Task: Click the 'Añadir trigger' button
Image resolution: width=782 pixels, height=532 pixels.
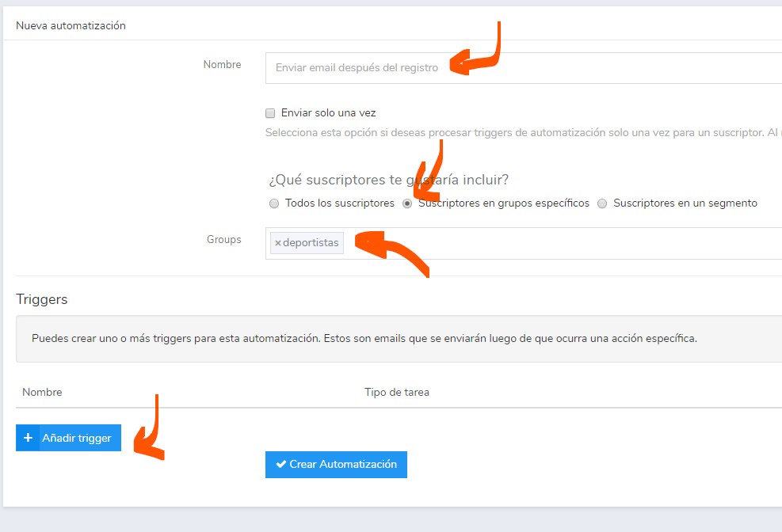Action: pyautogui.click(x=68, y=438)
